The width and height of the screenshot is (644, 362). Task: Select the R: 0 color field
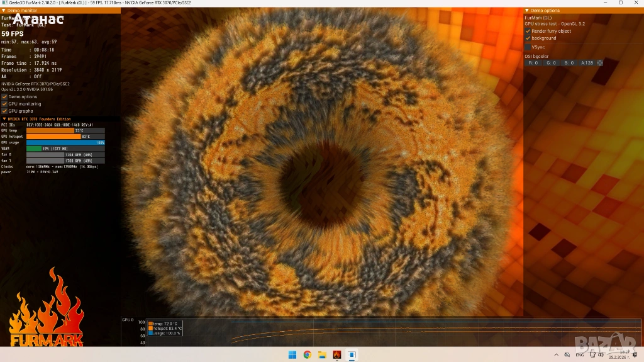(x=533, y=63)
